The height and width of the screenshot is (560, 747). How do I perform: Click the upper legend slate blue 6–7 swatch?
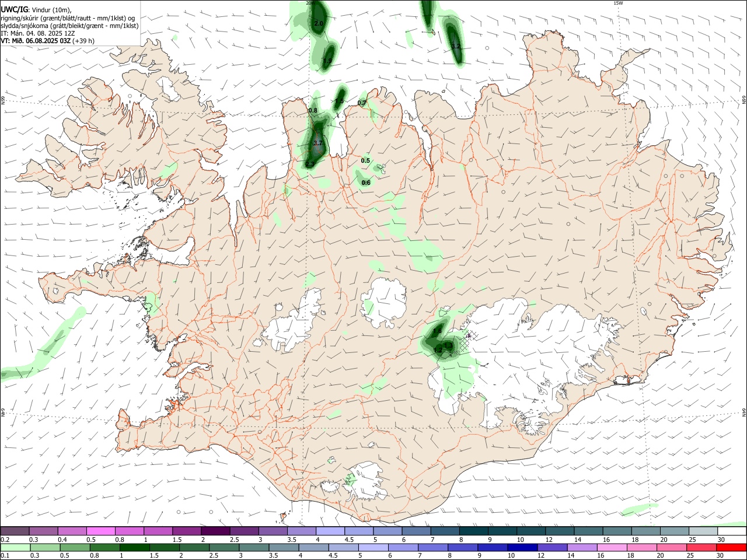coord(416,531)
